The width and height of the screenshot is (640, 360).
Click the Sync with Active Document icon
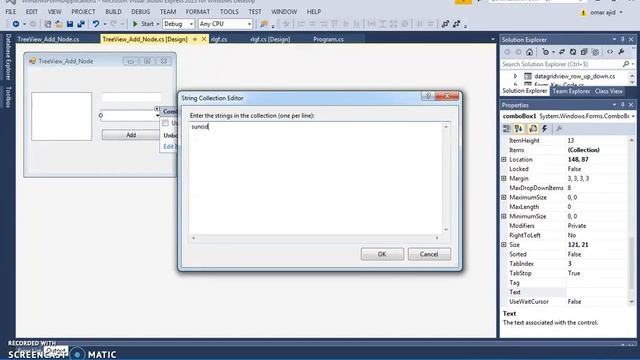tap(562, 52)
